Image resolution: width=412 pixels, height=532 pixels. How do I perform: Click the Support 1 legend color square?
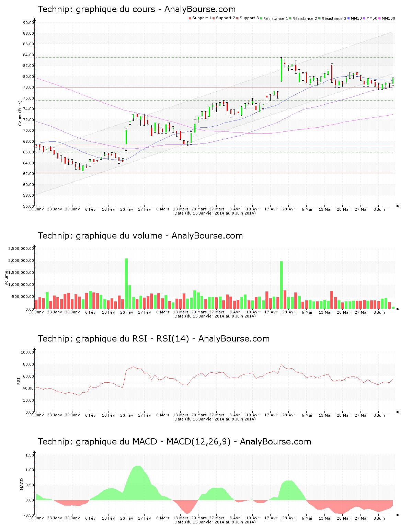[x=190, y=18]
